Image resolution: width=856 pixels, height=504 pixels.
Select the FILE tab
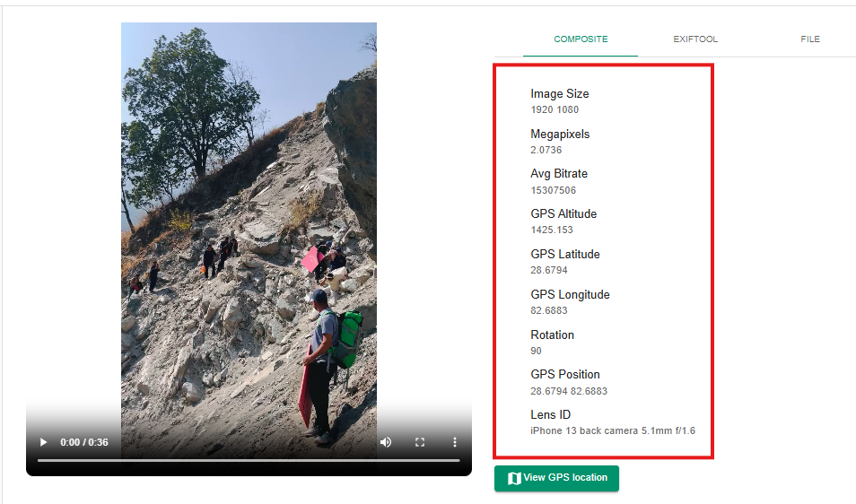coord(809,39)
